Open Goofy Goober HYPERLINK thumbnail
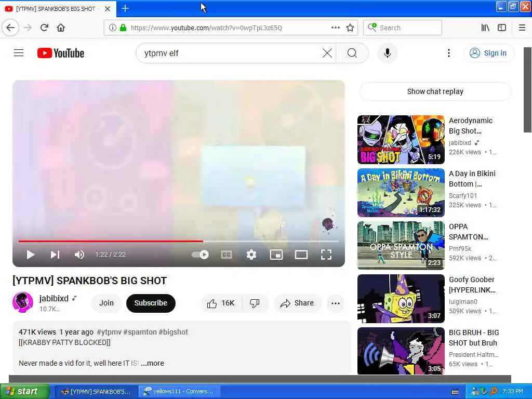 (x=401, y=299)
